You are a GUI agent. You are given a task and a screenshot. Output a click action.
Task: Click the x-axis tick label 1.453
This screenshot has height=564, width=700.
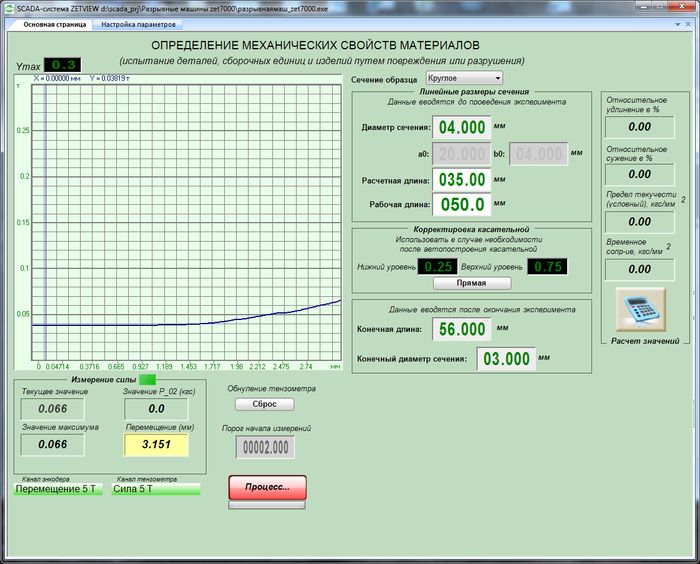point(188,367)
